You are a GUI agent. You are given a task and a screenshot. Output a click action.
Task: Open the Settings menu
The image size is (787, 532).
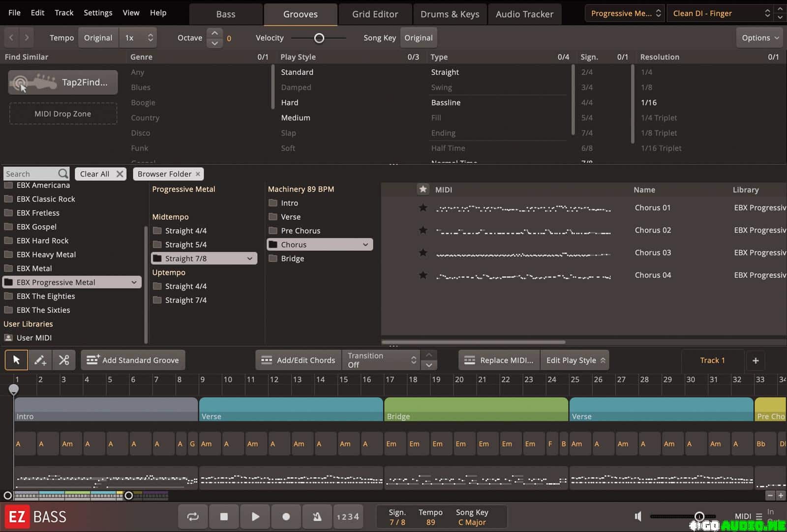[x=98, y=13]
